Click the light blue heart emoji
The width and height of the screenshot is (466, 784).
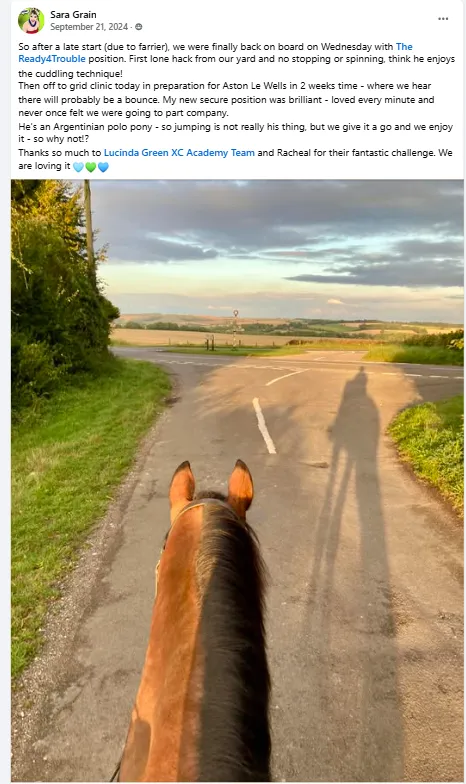78,167
